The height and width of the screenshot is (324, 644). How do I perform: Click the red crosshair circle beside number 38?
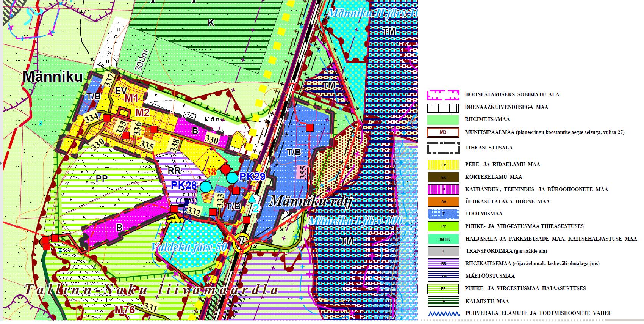tap(226, 169)
